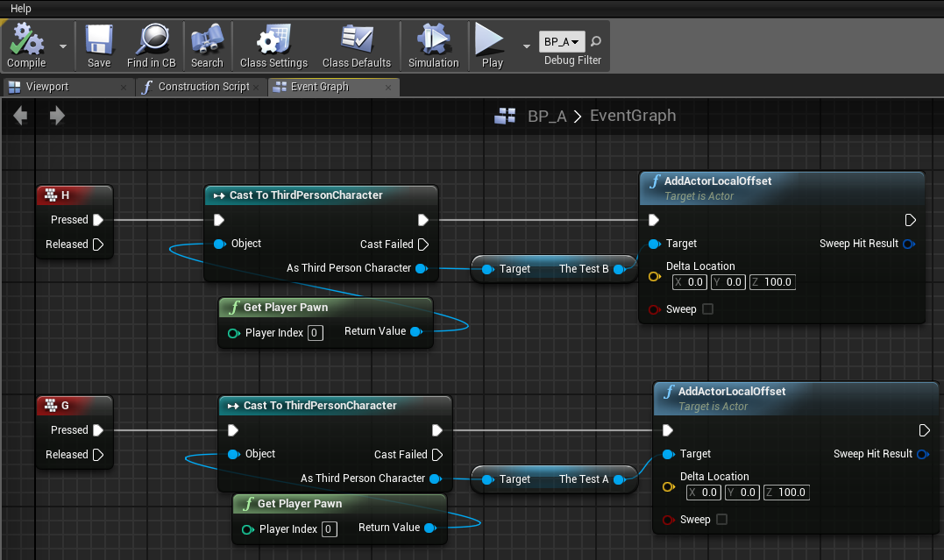
Task: Compile the blueprint
Action: coord(26,46)
